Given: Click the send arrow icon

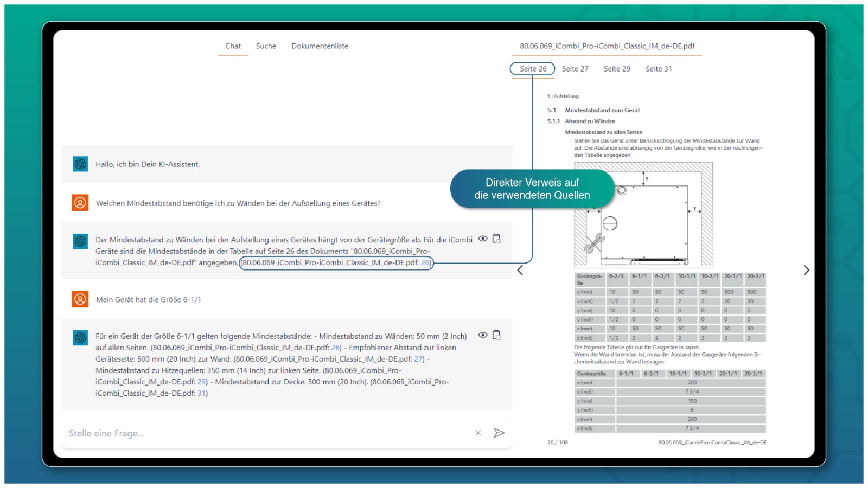Looking at the screenshot, I should (x=499, y=433).
